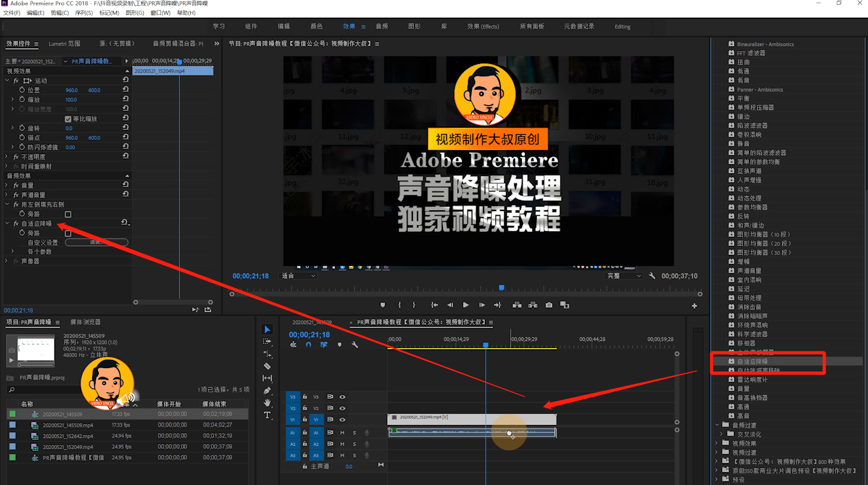Screen dimensions: 868x485
Task: Toggle stopwatch animation for 缩放
Action: pyautogui.click(x=22, y=99)
